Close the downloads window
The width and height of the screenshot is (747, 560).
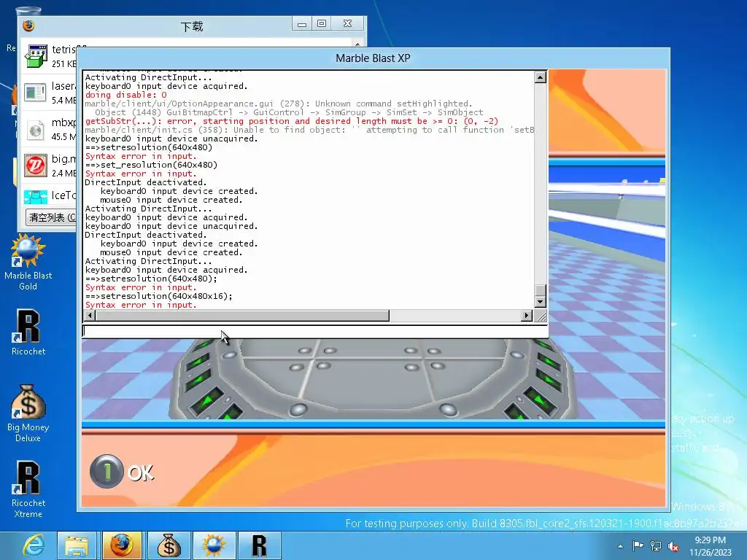348,24
